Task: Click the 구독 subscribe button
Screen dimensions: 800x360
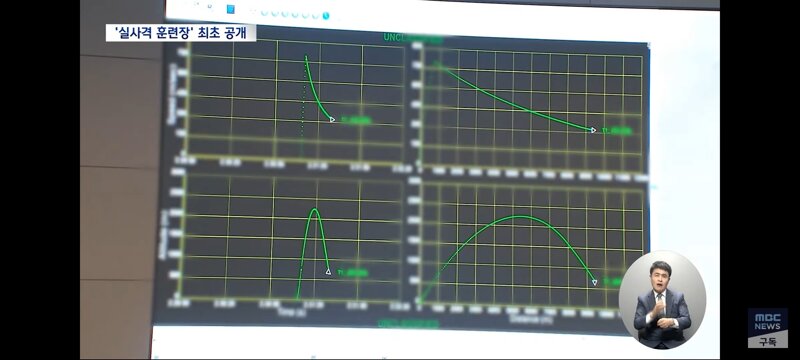Action: [x=767, y=342]
